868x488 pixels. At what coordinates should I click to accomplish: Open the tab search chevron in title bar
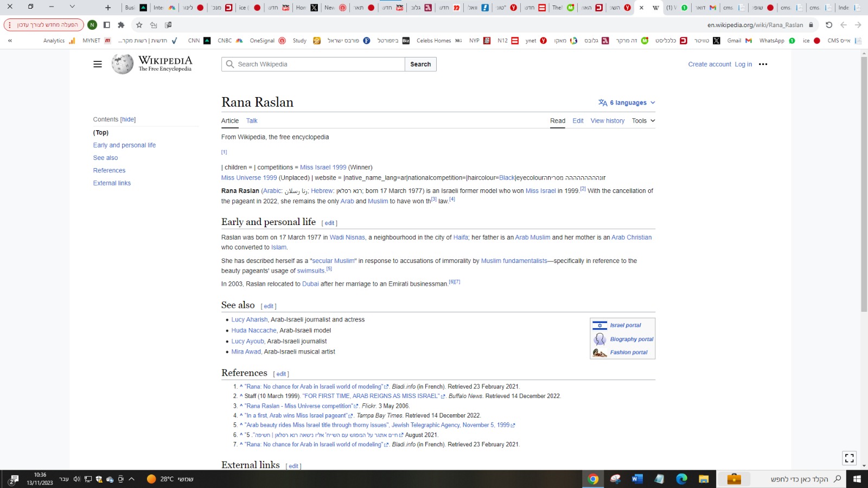72,7
